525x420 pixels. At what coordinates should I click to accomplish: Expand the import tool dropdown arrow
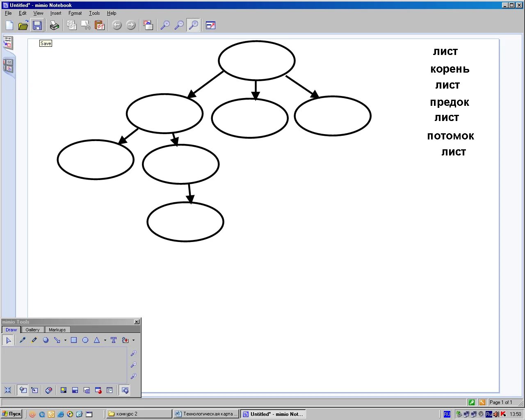point(133,340)
